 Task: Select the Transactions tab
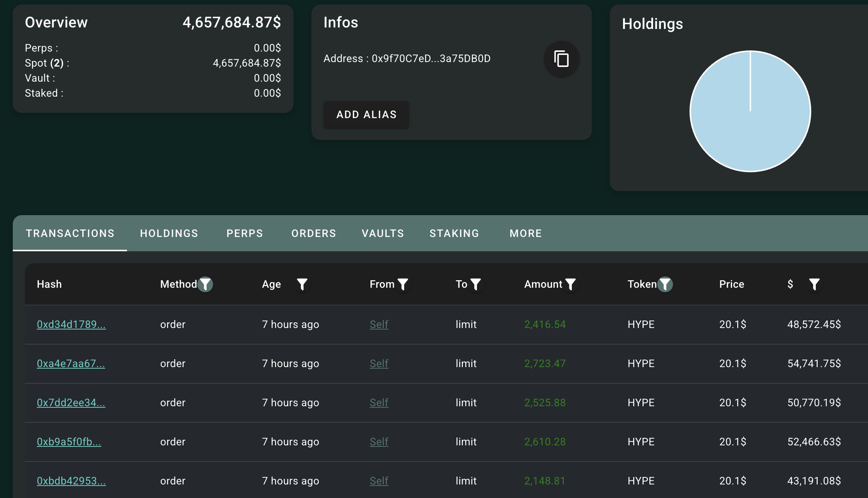pos(70,233)
